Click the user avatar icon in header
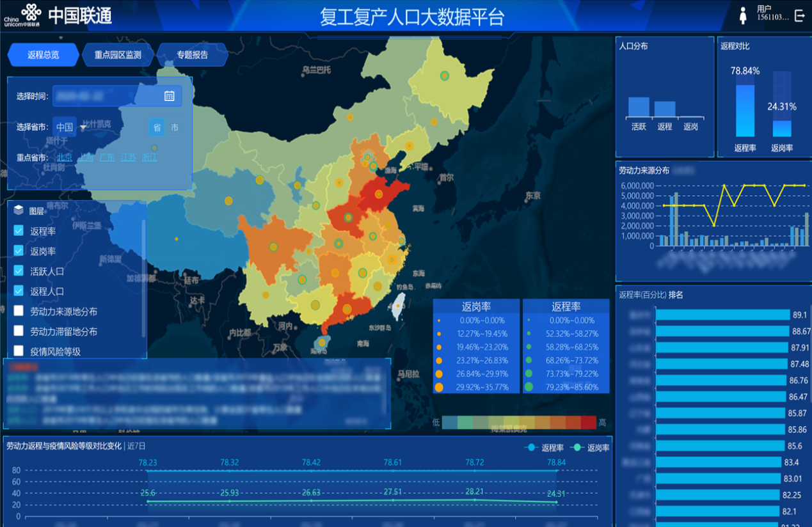812x527 pixels. 743,16
